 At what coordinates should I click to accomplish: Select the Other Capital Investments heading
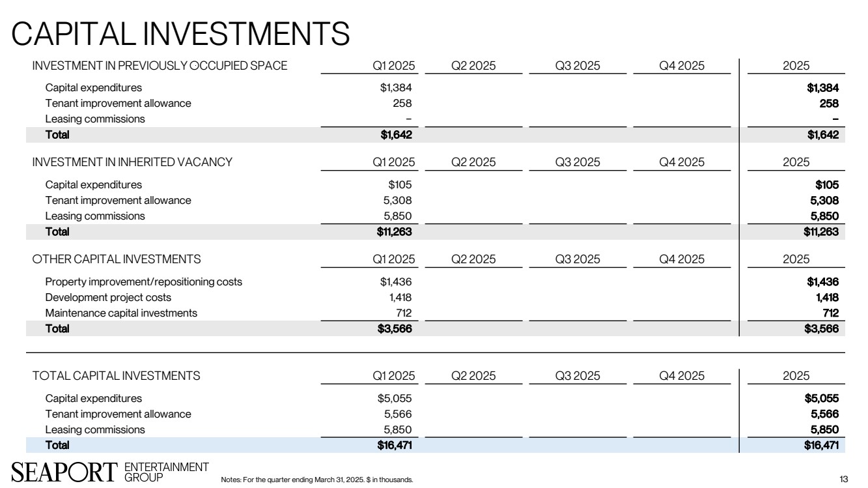coord(117,259)
